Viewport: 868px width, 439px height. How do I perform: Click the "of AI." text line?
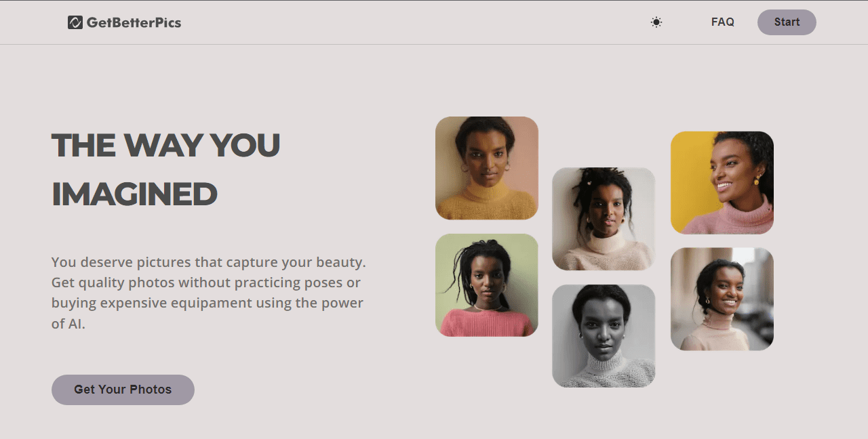(68, 324)
